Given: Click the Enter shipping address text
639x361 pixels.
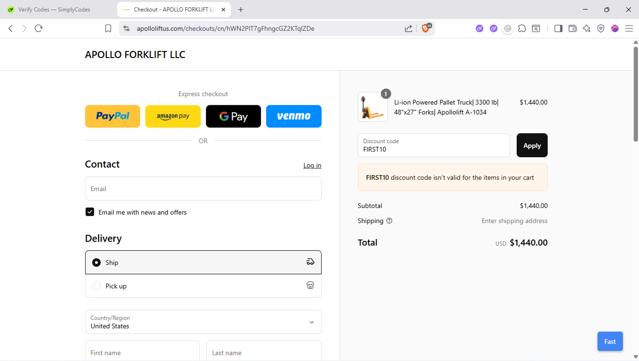Looking at the screenshot, I should click(514, 221).
